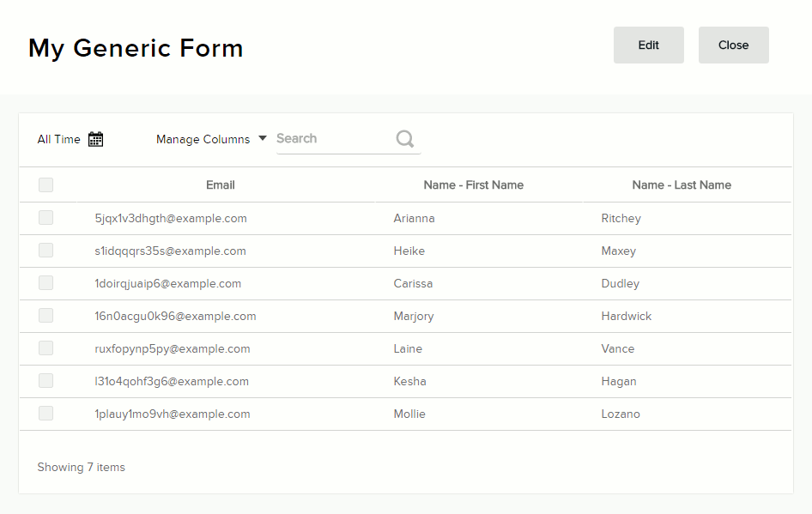Click the email 5jqx1v3dhgth@example.com

(171, 218)
